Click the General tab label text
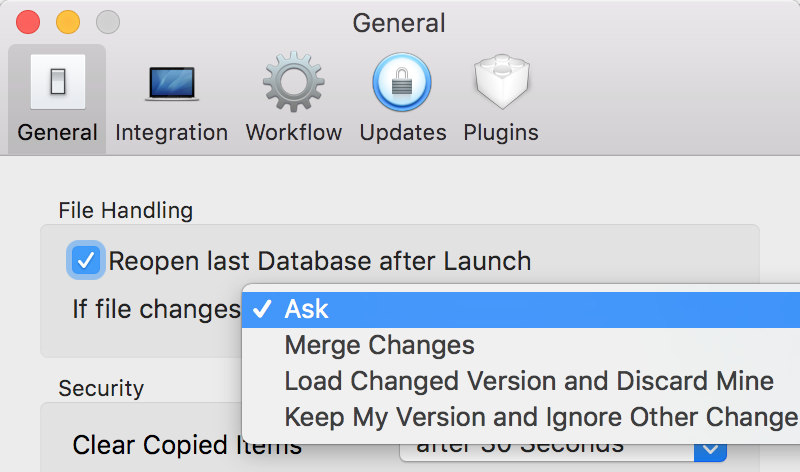The height and width of the screenshot is (472, 800). coord(58,133)
